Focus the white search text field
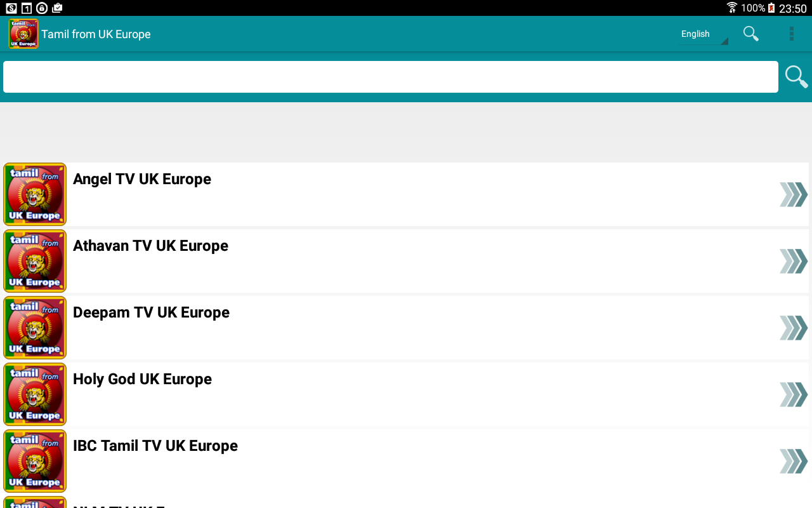812x508 pixels. pos(390,77)
